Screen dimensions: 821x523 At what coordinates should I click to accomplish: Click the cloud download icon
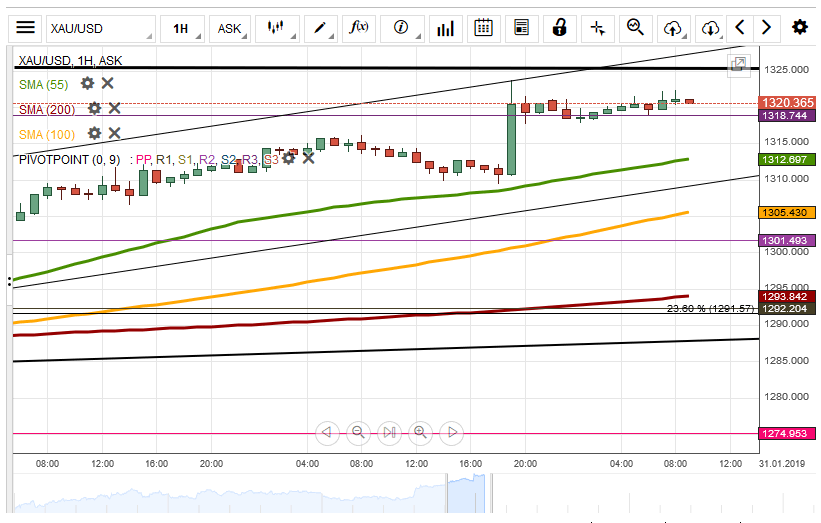coord(710,28)
